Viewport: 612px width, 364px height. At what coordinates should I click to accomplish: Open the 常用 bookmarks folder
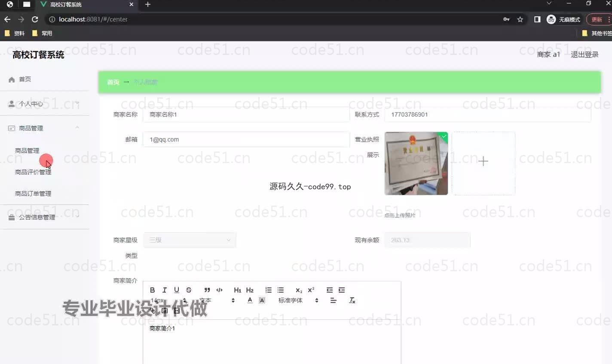tap(42, 33)
